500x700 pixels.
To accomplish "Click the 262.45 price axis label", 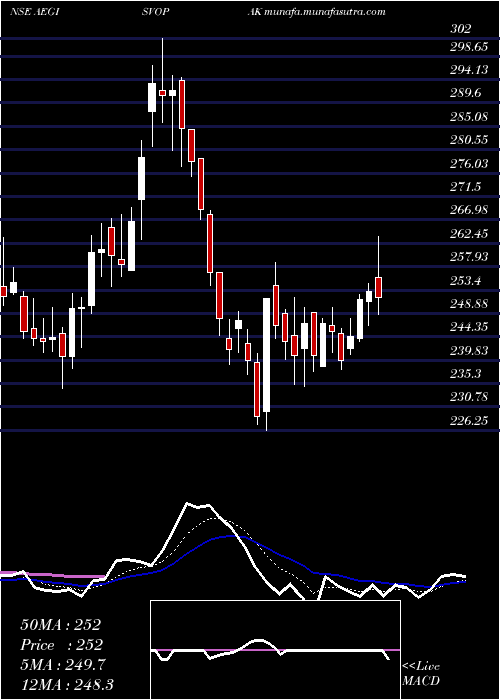I will coord(469,233).
